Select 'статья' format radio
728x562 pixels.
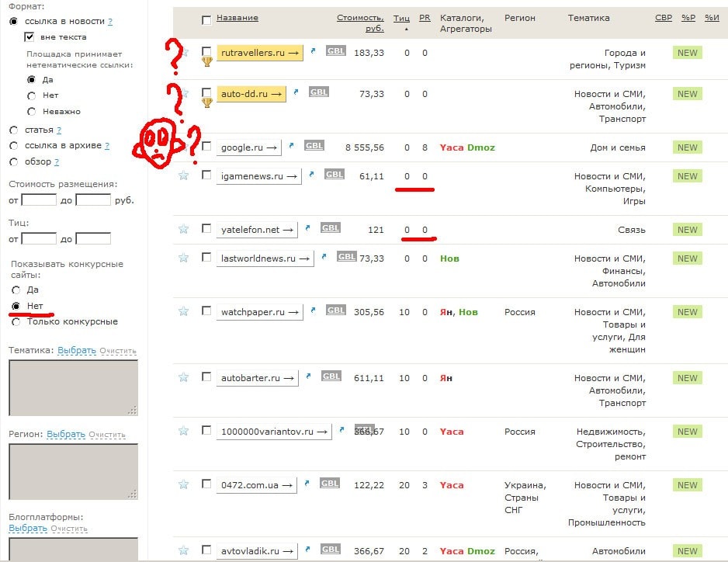click(x=13, y=130)
